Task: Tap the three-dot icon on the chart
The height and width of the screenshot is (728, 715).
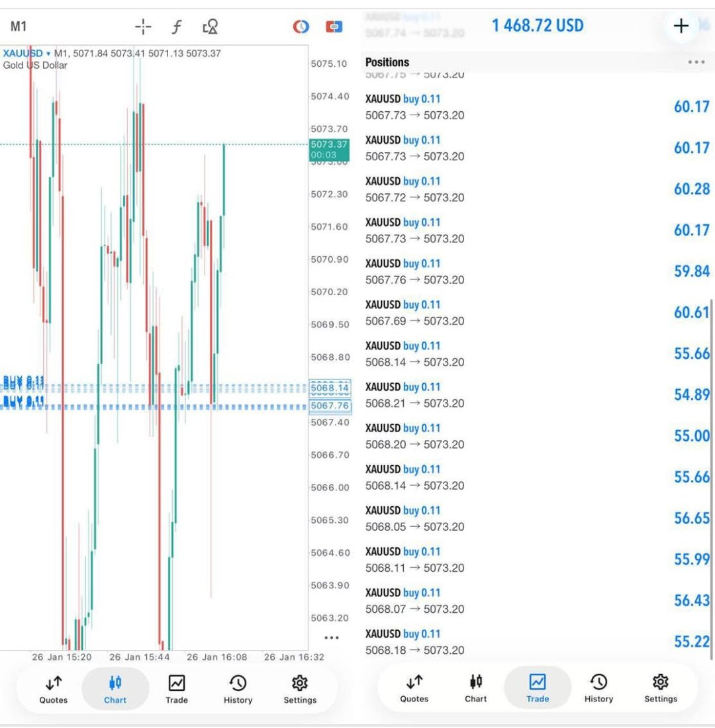Action: [x=331, y=637]
